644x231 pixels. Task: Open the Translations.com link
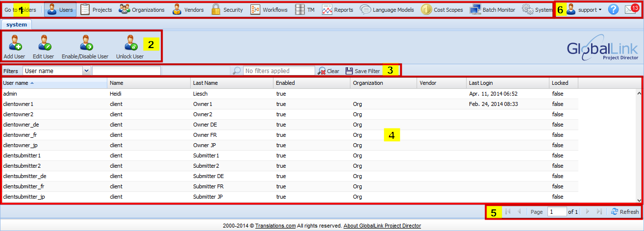pos(275,226)
